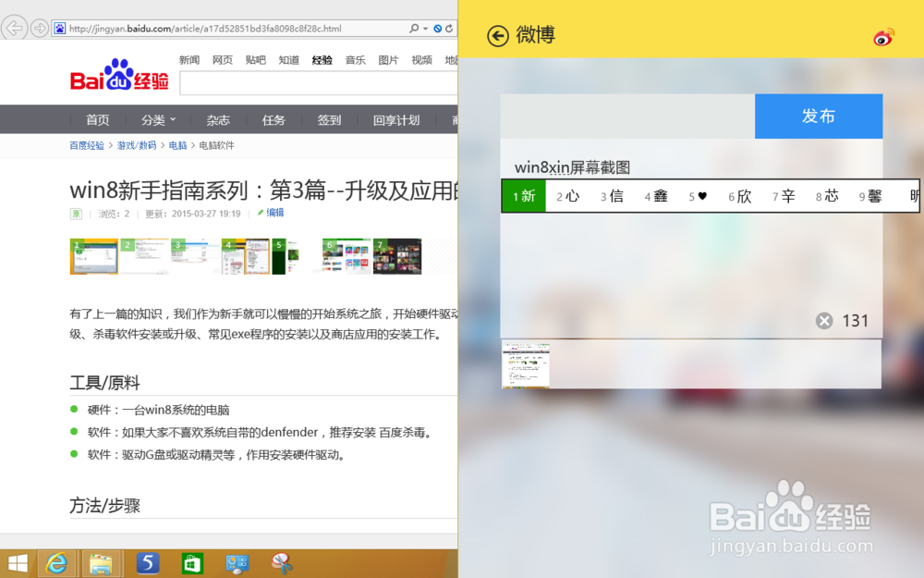The image size is (924, 578).
Task: Click the 电脑 breadcrumb link
Action: (x=177, y=146)
